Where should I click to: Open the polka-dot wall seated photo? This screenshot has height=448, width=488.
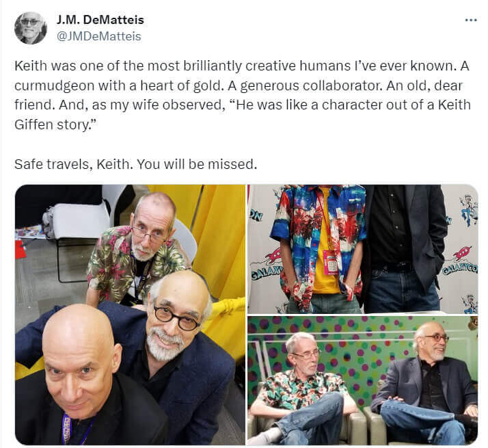click(x=362, y=380)
